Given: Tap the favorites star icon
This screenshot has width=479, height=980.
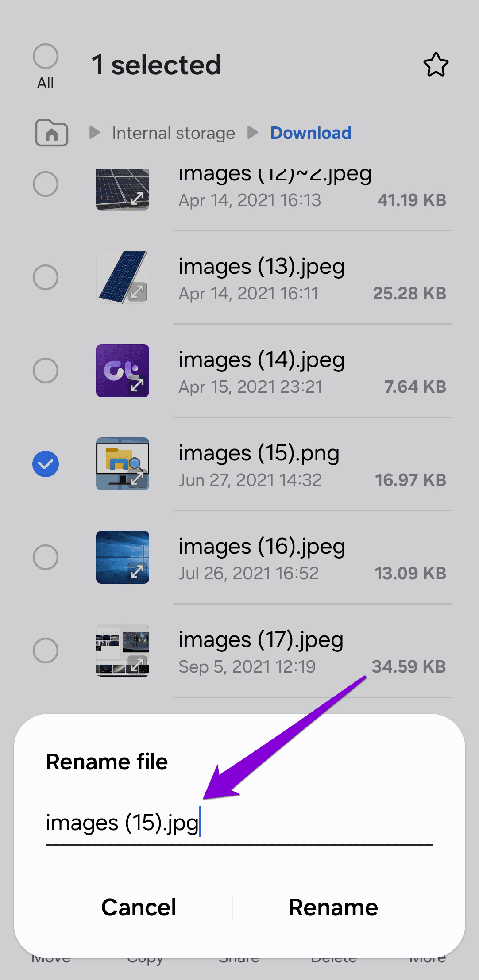Looking at the screenshot, I should tap(436, 65).
